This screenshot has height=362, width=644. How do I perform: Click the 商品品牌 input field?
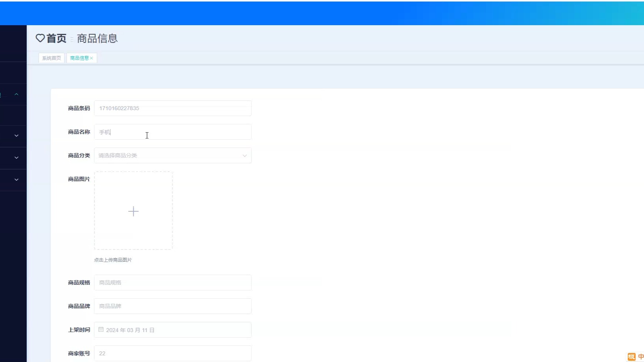(173, 306)
